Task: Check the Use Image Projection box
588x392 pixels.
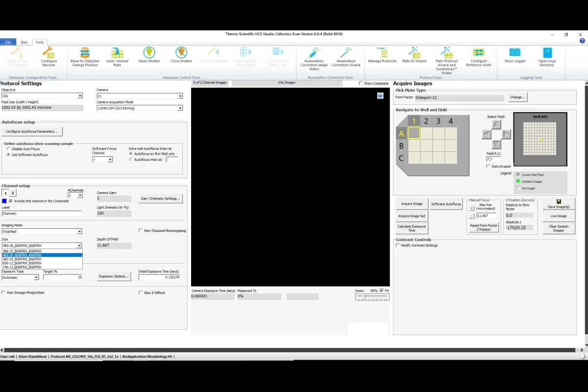Action: [4, 293]
